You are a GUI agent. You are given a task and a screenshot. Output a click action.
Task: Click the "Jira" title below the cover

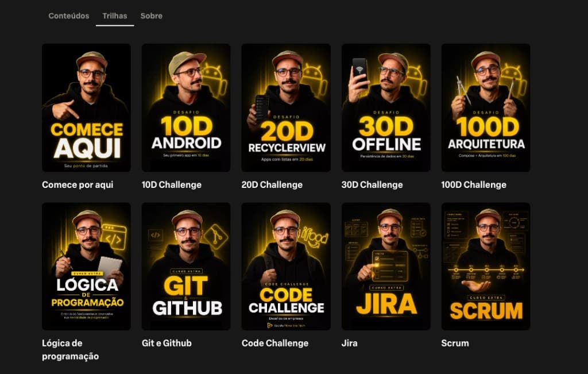(350, 343)
